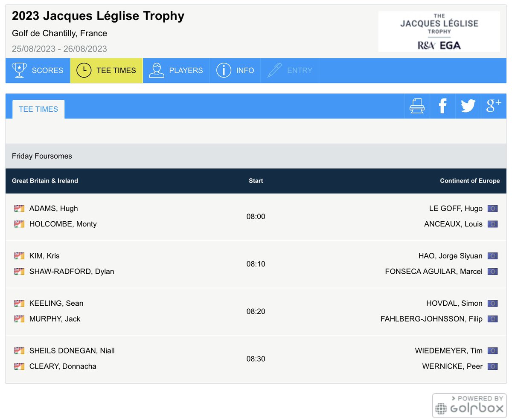Click the pencil icon beside Entry

click(x=274, y=70)
